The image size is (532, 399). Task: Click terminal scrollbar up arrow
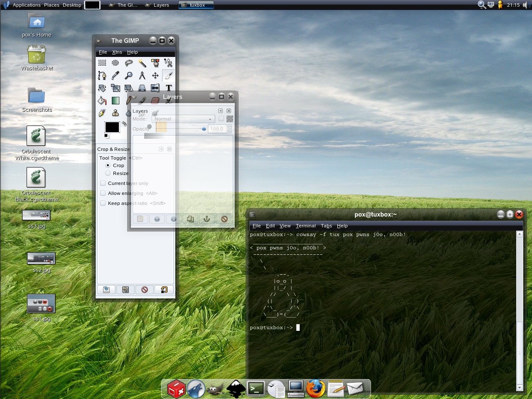[520, 234]
